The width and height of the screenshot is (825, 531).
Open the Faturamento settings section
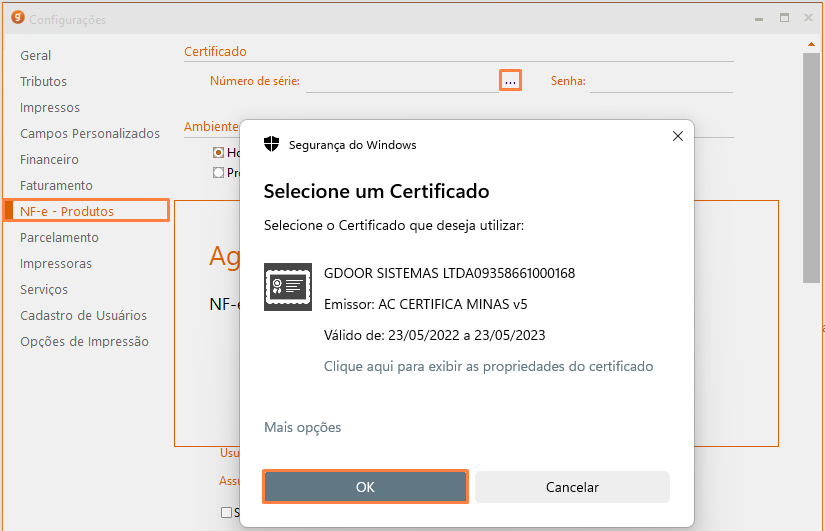pos(56,185)
